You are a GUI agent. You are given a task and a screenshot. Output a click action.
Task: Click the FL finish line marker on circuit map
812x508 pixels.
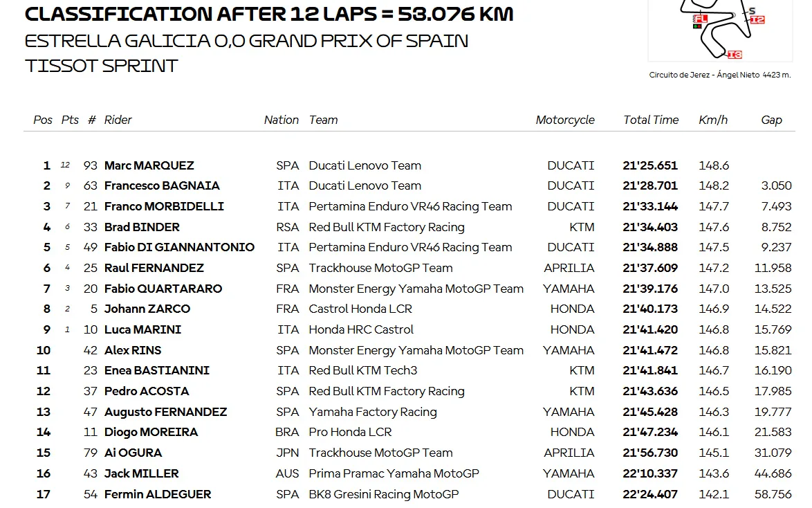(x=701, y=19)
